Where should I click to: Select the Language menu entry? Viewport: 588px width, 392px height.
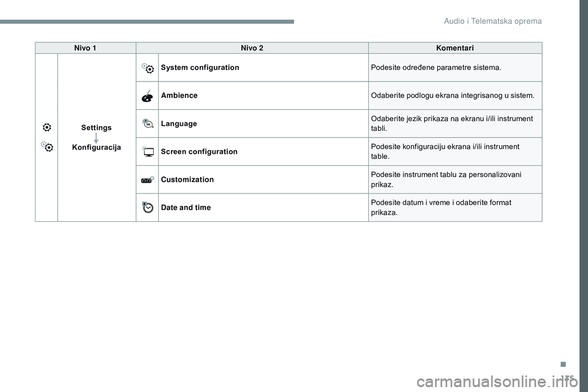pyautogui.click(x=179, y=124)
